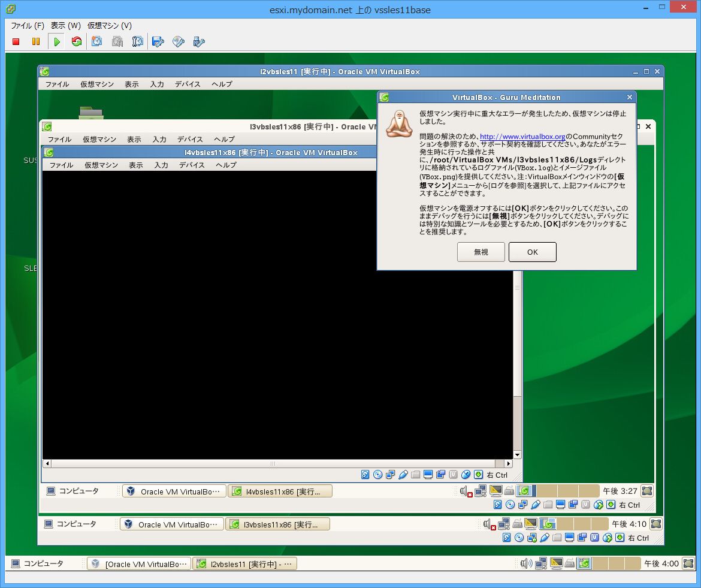Click optical disc indicator in l4vbsles11x86 status bar
The height and width of the screenshot is (588, 701).
click(x=378, y=475)
